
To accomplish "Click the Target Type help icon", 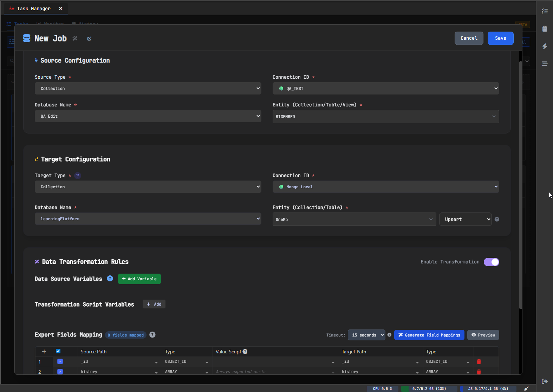I will point(78,176).
